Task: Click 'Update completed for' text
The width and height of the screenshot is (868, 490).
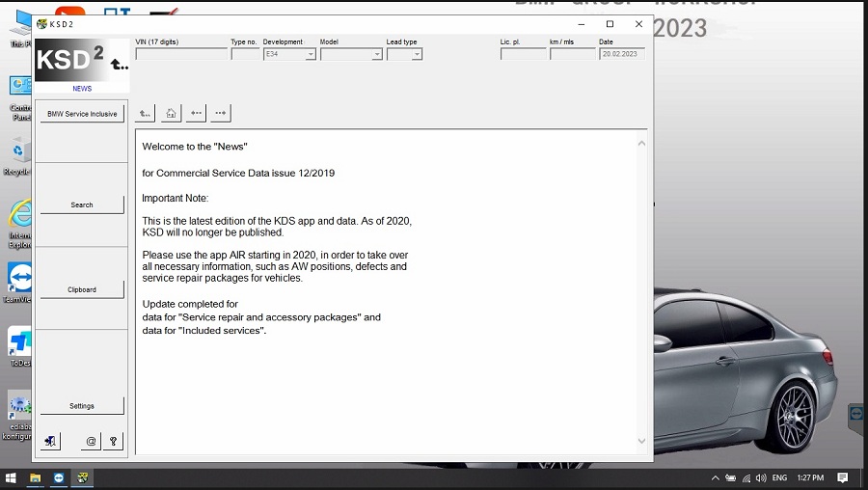Action: [190, 304]
